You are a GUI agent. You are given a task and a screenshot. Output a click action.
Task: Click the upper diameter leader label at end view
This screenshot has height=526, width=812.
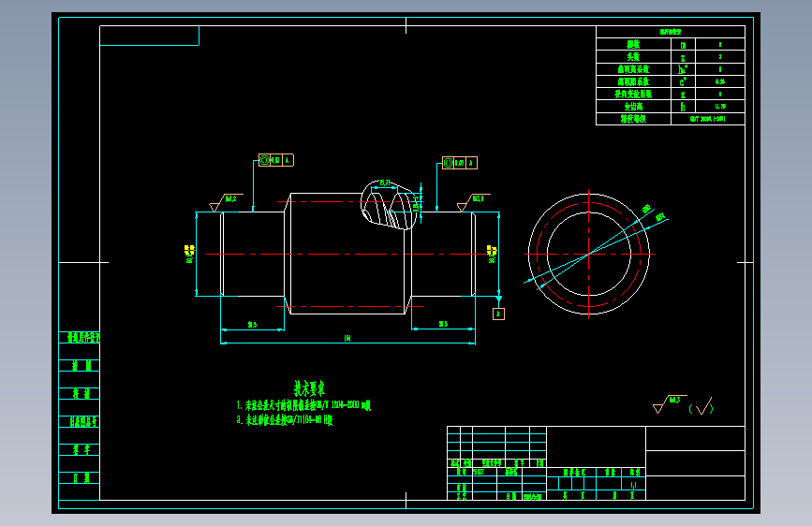[x=647, y=209]
